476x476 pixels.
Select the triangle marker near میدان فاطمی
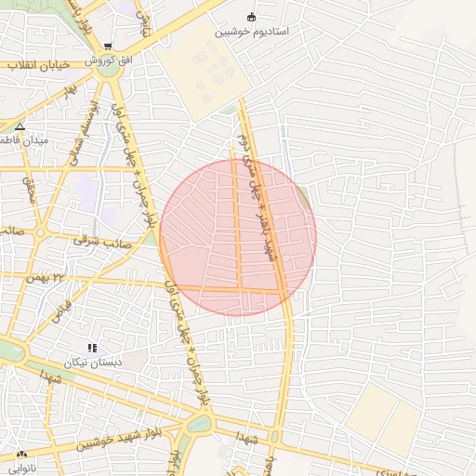pyautogui.click(x=20, y=126)
